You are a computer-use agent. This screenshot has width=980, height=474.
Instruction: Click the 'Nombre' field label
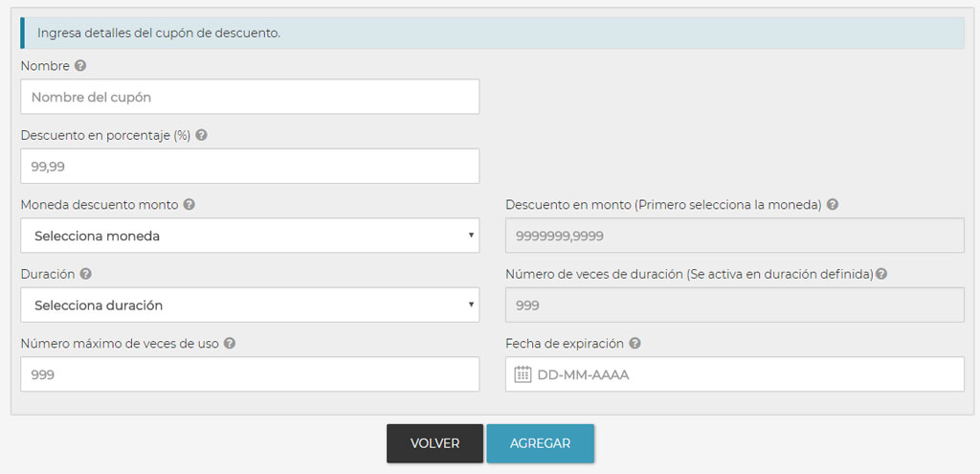tap(45, 66)
